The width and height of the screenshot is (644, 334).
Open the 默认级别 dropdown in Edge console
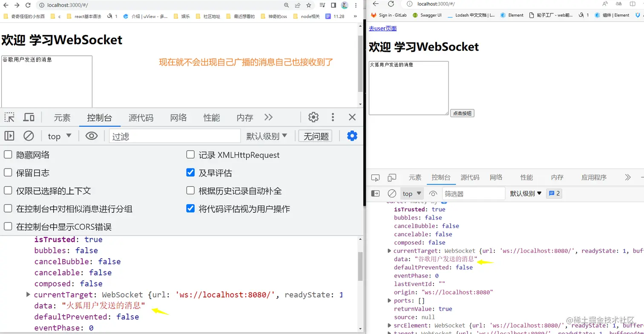pos(526,194)
